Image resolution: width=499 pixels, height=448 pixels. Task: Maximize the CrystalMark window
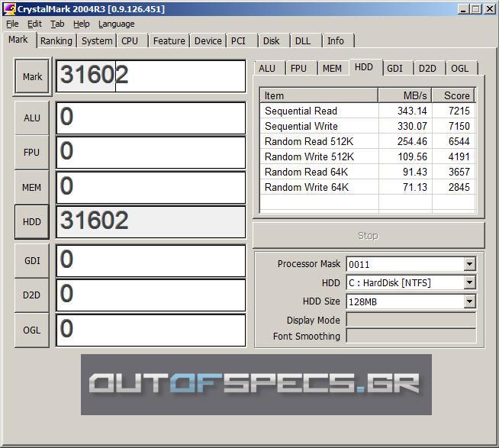click(476, 9)
